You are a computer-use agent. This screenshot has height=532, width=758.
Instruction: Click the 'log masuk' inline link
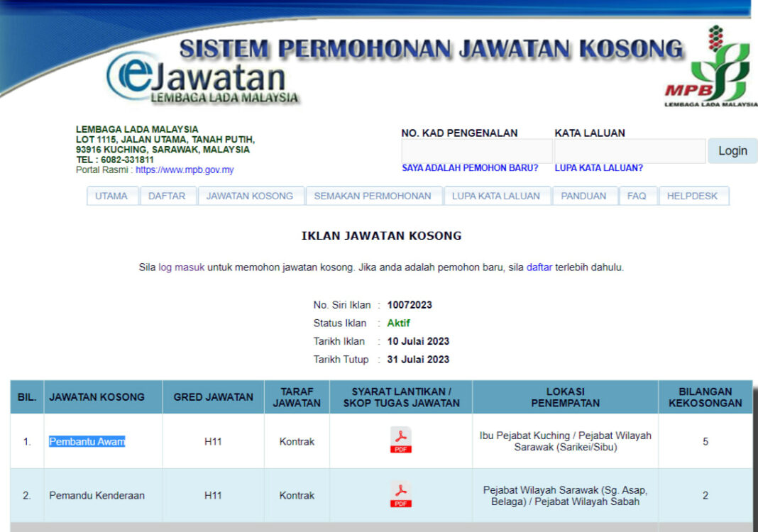point(182,268)
